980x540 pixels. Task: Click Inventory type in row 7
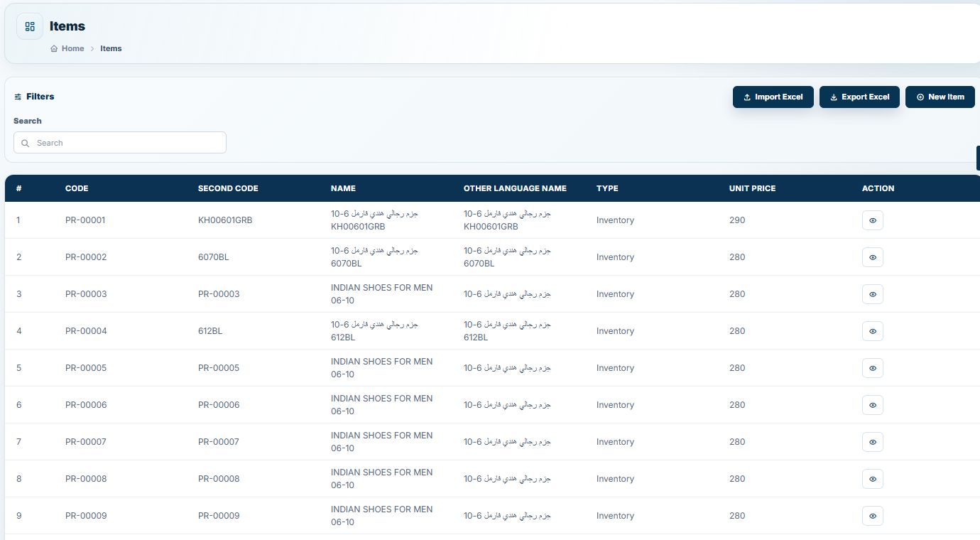coord(615,442)
